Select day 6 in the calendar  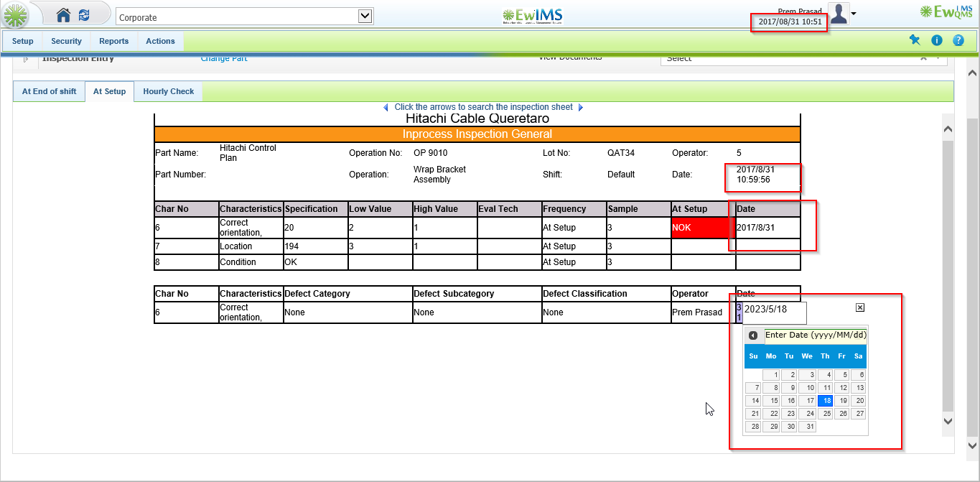858,375
